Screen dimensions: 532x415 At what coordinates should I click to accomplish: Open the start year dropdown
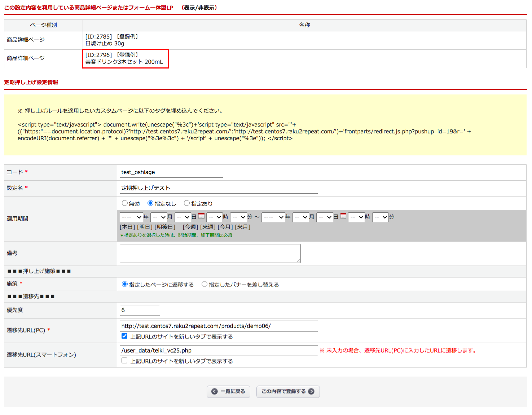pyautogui.click(x=131, y=217)
